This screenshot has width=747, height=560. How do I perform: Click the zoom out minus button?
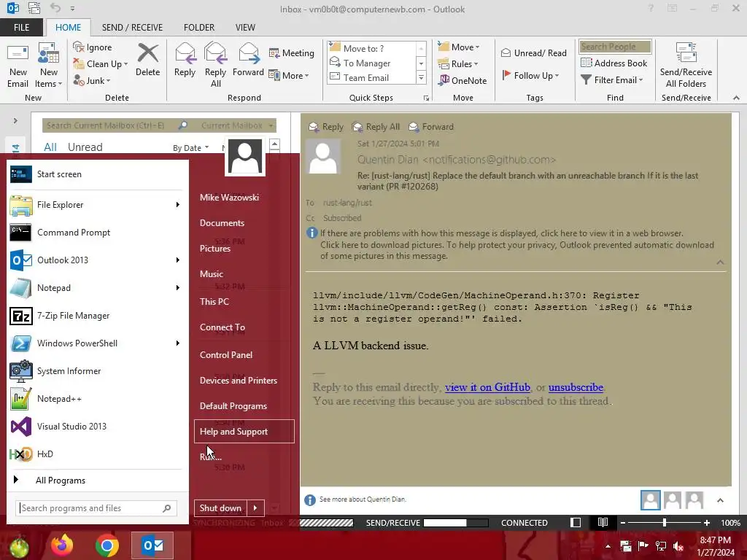tap(623, 522)
